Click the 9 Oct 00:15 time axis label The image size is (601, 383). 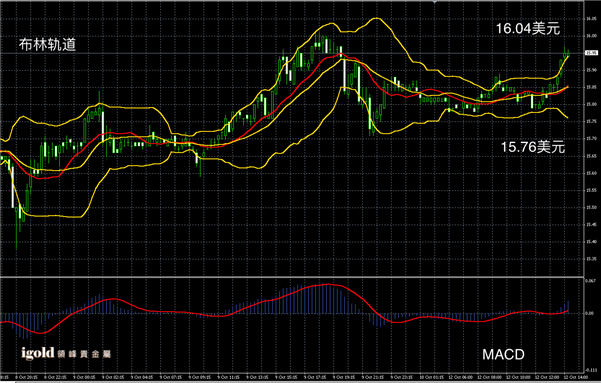[x=84, y=377]
